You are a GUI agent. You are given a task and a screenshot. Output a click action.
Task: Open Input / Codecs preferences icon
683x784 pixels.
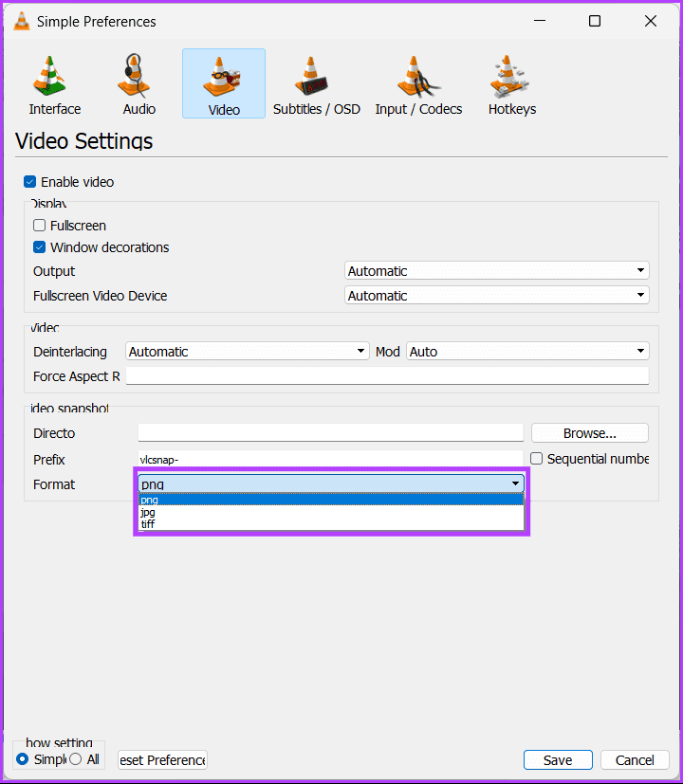click(x=417, y=77)
